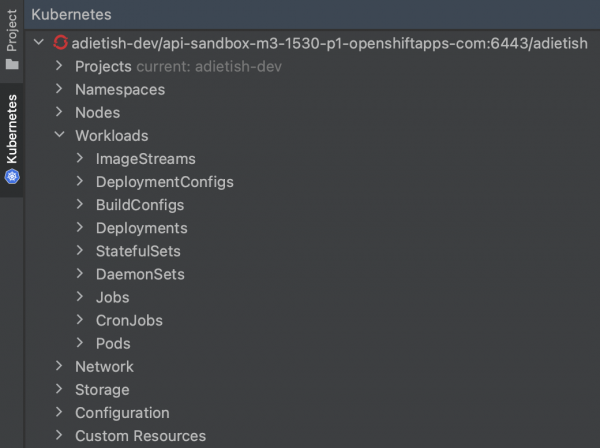
Task: Select the DeploymentConfigs tree item
Action: pyautogui.click(x=164, y=182)
